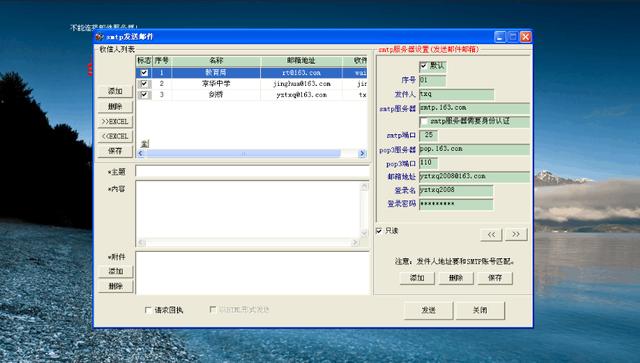Click the 序号 column header
The image size is (640, 363).
click(x=162, y=61)
